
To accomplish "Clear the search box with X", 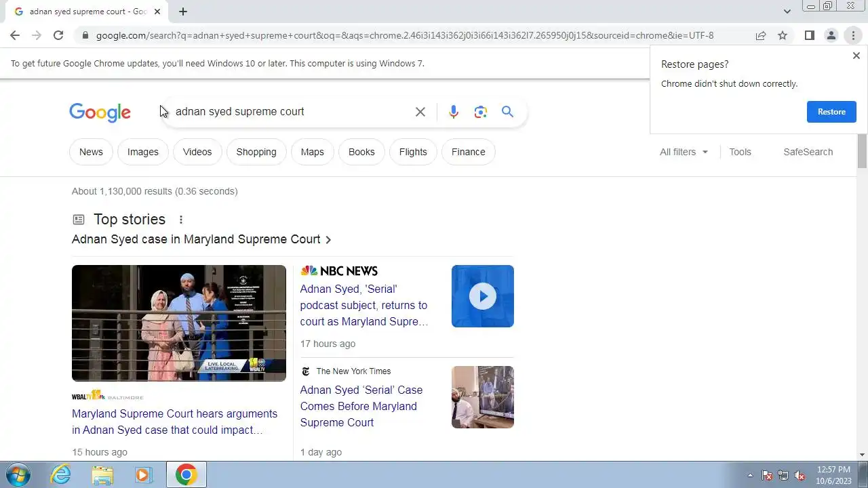I will [420, 112].
